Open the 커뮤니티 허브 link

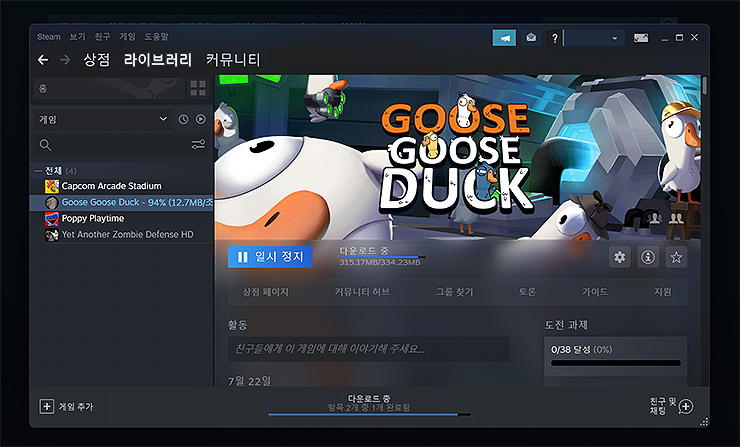tap(362, 292)
